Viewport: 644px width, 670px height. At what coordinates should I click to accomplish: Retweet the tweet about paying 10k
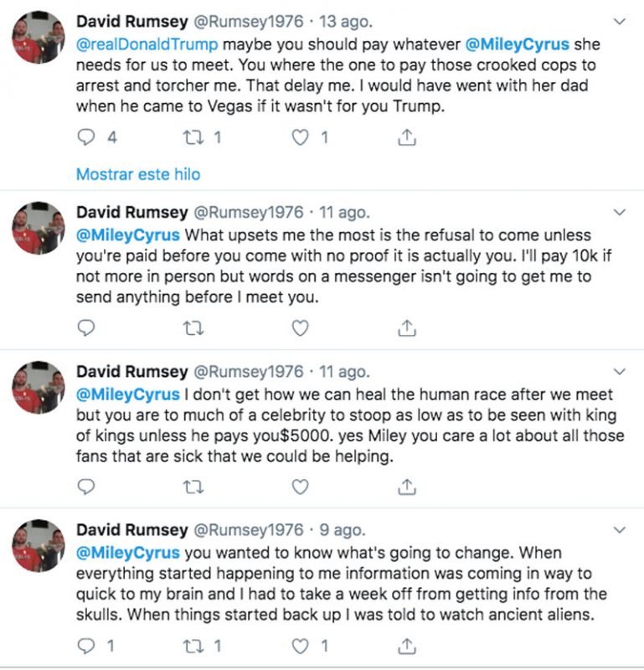tap(193, 327)
